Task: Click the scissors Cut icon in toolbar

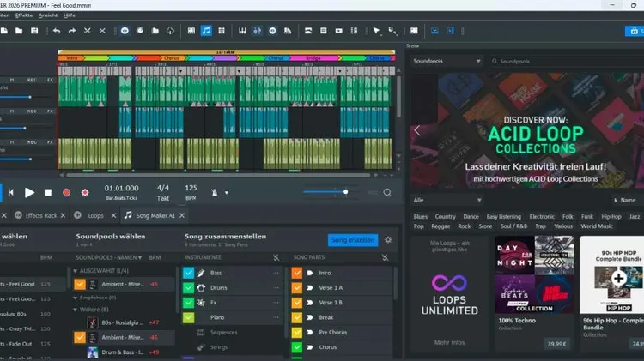Action: (88, 31)
